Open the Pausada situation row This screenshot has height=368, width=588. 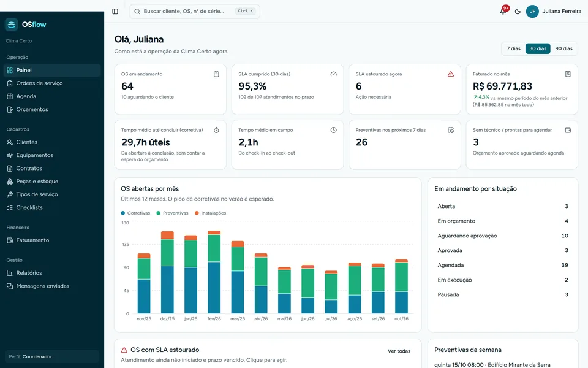point(503,295)
